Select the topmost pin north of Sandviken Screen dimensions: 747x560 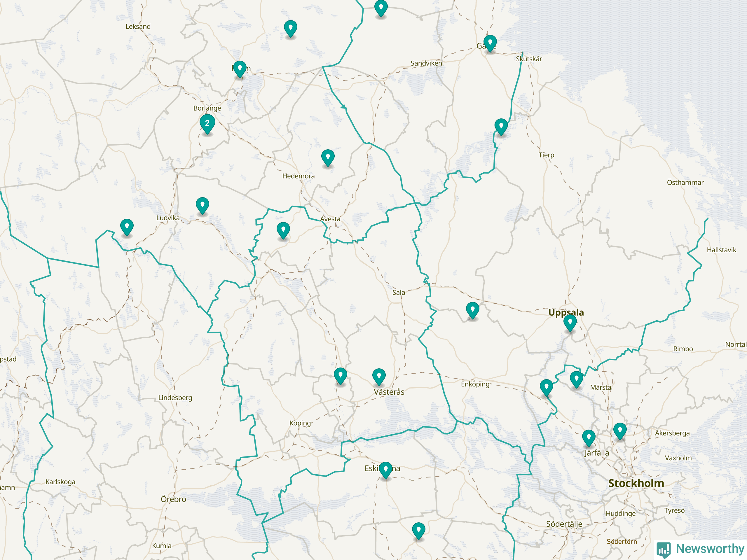point(381,7)
